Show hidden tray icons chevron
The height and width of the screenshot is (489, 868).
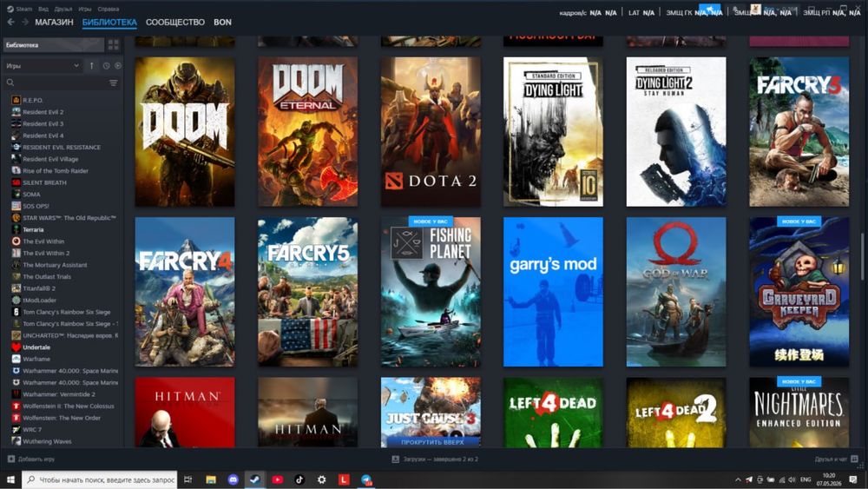737,479
